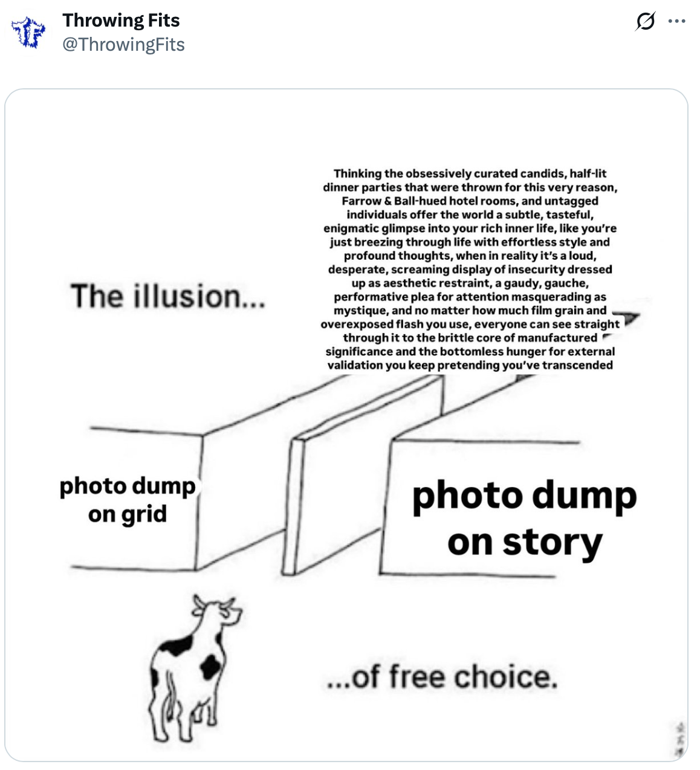Image resolution: width=700 pixels, height=770 pixels.
Task: Open the Grok slash-circle icon
Action: (645, 22)
